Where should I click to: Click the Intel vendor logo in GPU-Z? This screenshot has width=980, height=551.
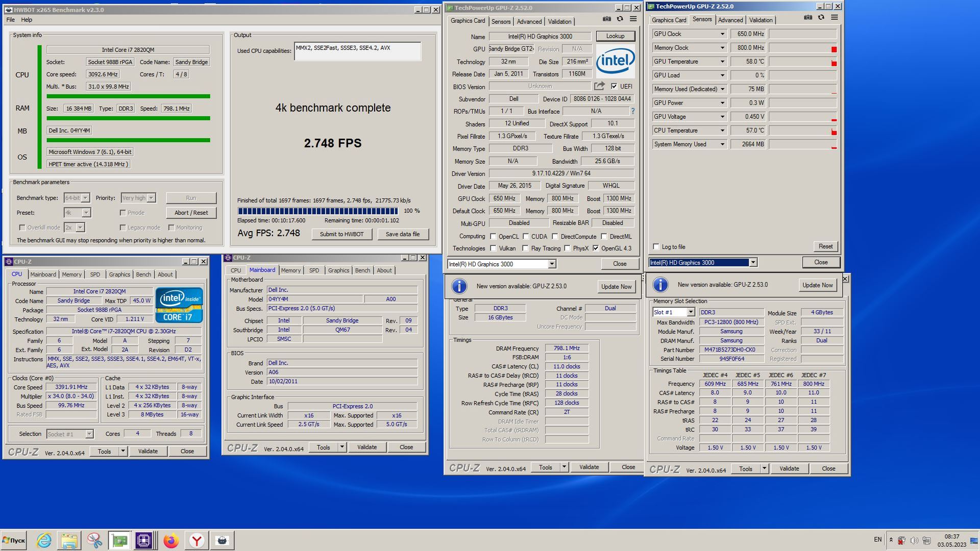coord(615,61)
